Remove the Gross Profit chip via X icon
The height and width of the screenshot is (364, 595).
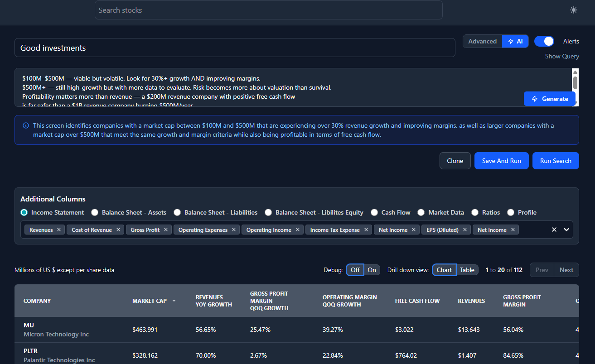tap(166, 230)
